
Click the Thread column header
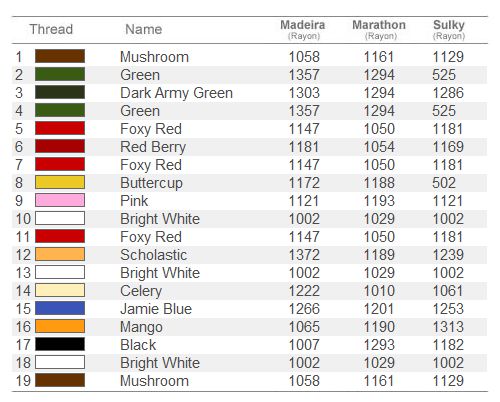click(51, 29)
